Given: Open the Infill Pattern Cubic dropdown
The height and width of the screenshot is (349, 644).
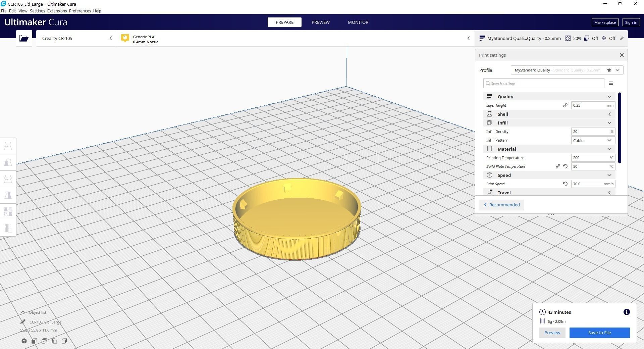Looking at the screenshot, I should coord(593,140).
